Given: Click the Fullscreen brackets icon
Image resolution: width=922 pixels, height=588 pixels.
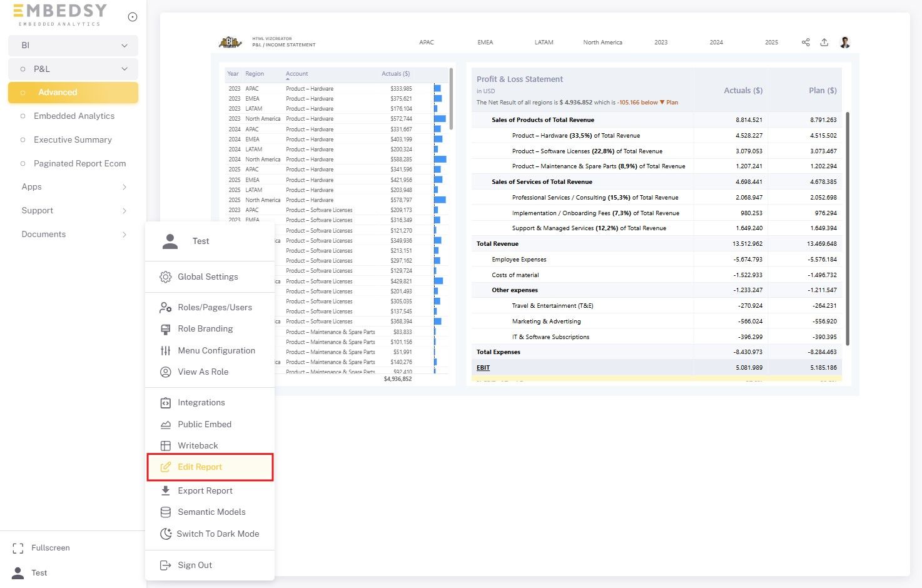Looking at the screenshot, I should pos(18,549).
